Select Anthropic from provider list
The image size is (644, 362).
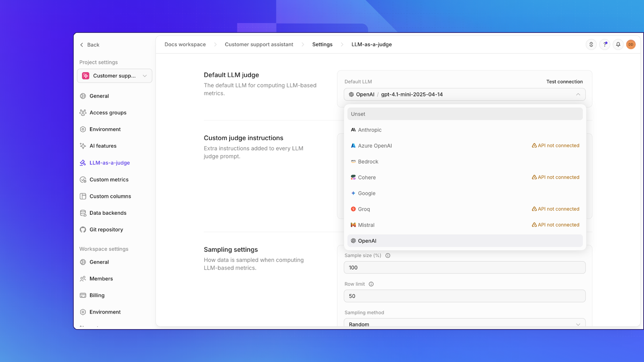465,130
